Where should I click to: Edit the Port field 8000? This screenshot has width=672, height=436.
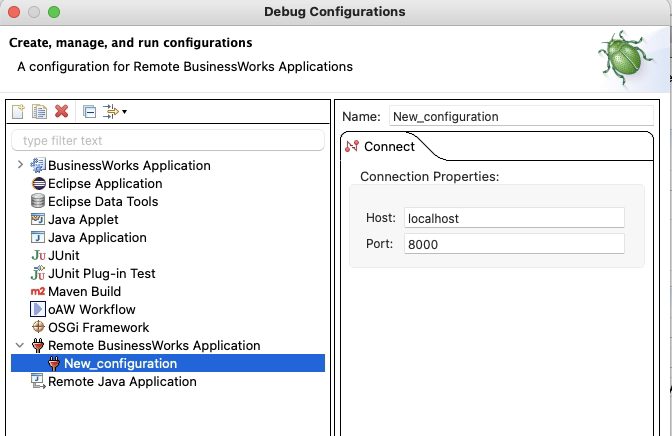[514, 244]
